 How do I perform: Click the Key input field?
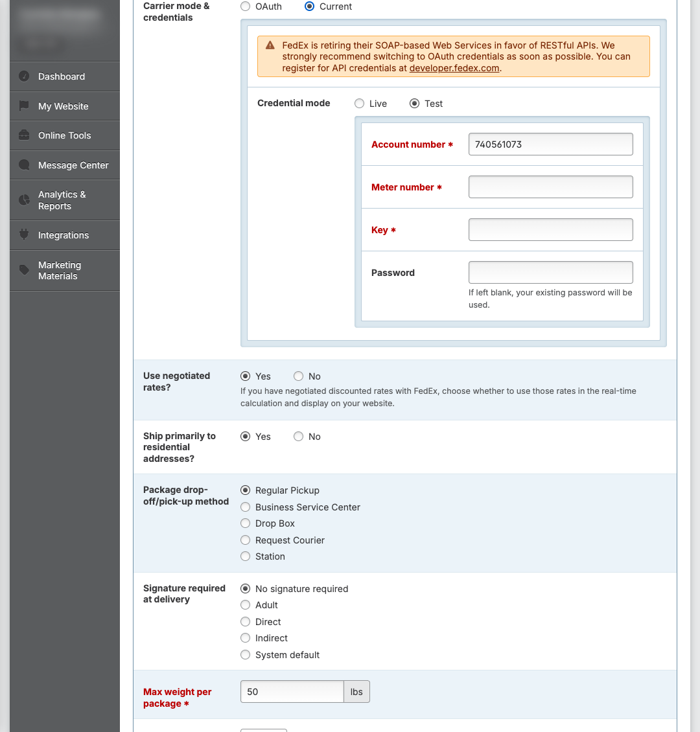(x=550, y=230)
